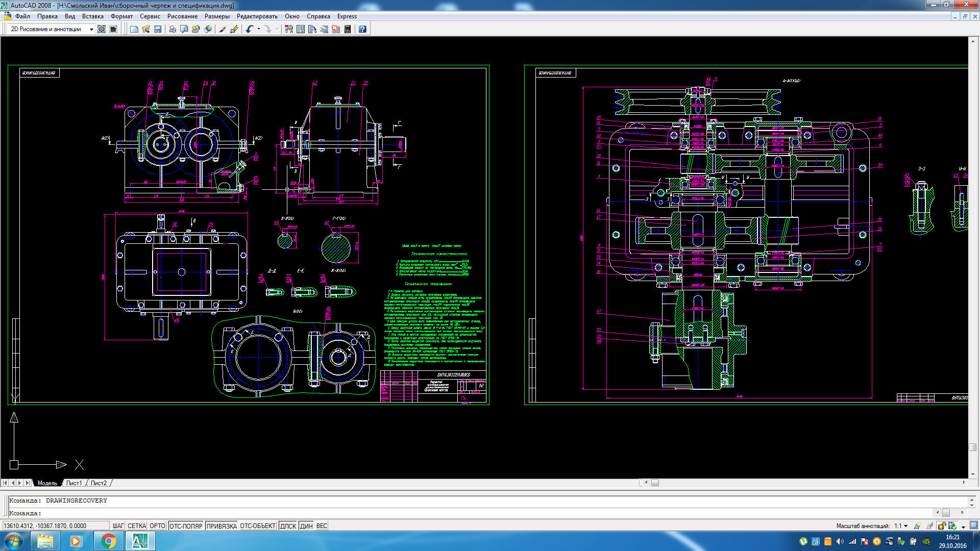The image size is (980, 551).
Task: Open the Express menu
Action: click(x=347, y=16)
